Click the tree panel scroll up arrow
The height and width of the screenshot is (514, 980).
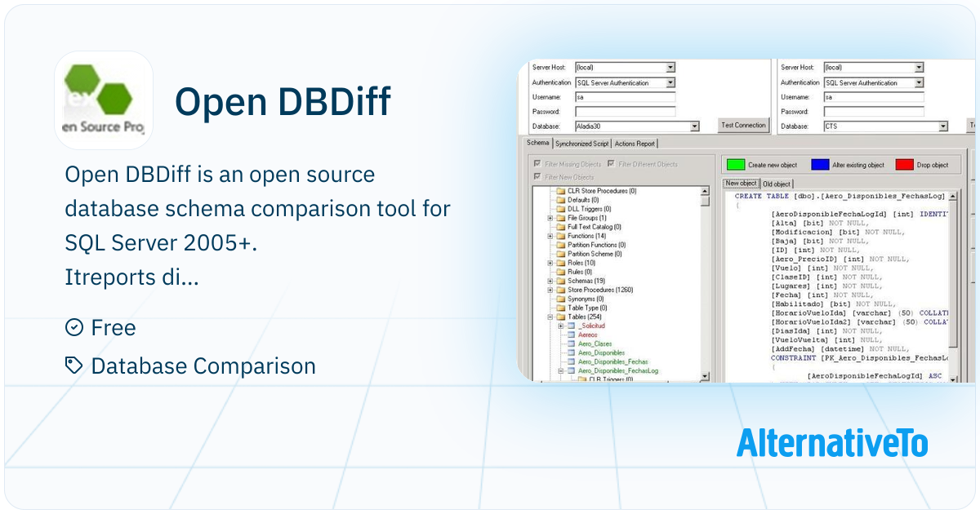[706, 191]
